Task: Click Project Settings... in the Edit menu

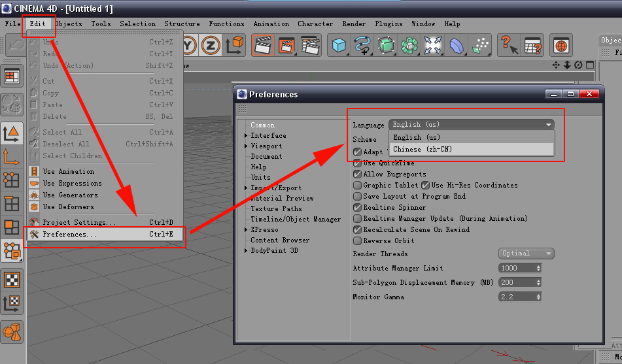Action: click(x=105, y=222)
